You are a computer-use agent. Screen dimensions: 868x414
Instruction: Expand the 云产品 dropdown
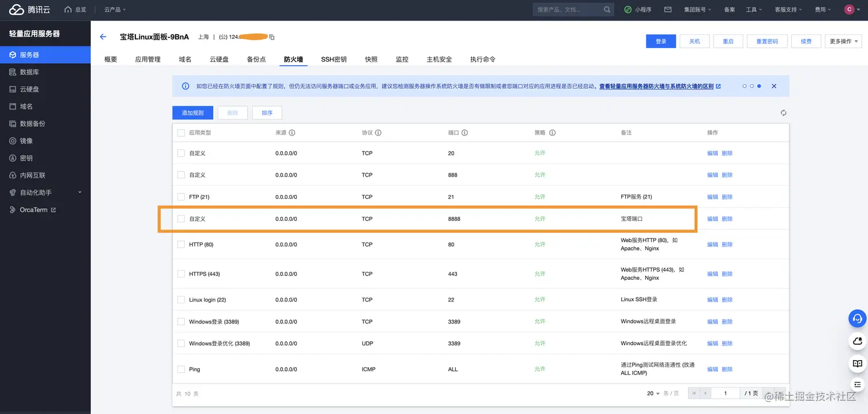[x=115, y=10]
